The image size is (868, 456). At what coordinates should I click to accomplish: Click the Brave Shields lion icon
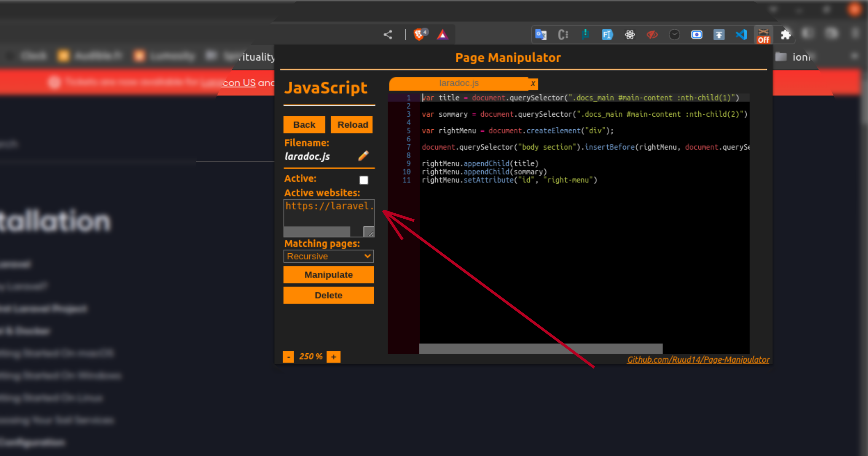pyautogui.click(x=419, y=34)
